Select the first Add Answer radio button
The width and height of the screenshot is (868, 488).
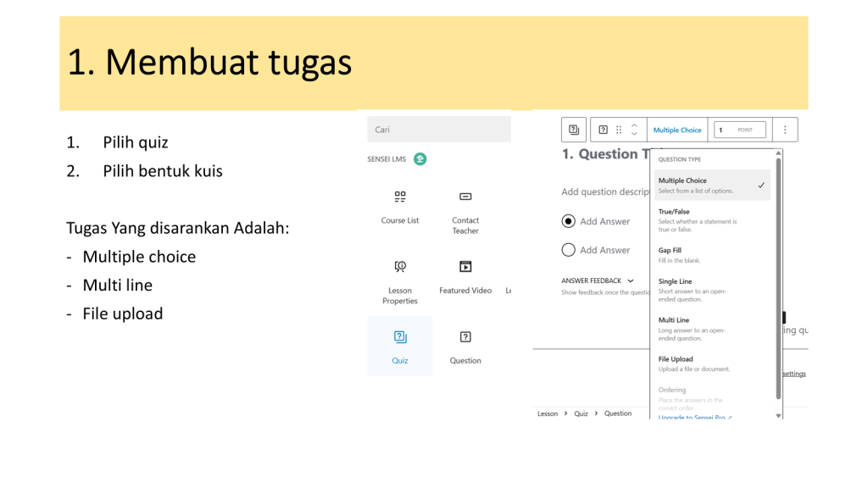569,221
